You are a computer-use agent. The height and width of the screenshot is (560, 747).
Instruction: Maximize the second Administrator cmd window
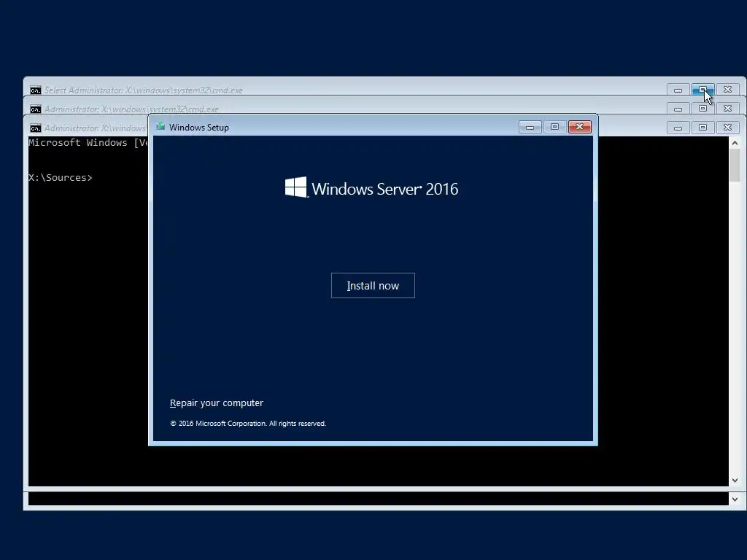[703, 109]
